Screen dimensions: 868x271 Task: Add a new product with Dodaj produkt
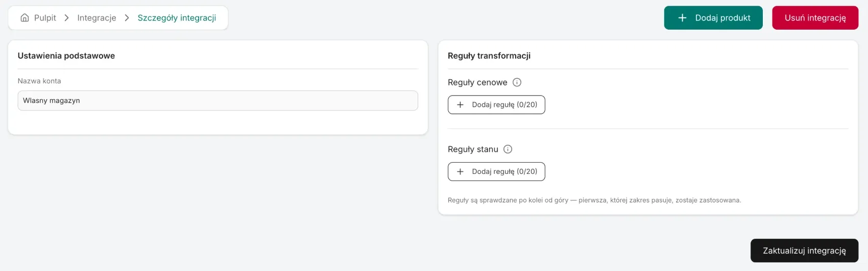click(x=713, y=18)
